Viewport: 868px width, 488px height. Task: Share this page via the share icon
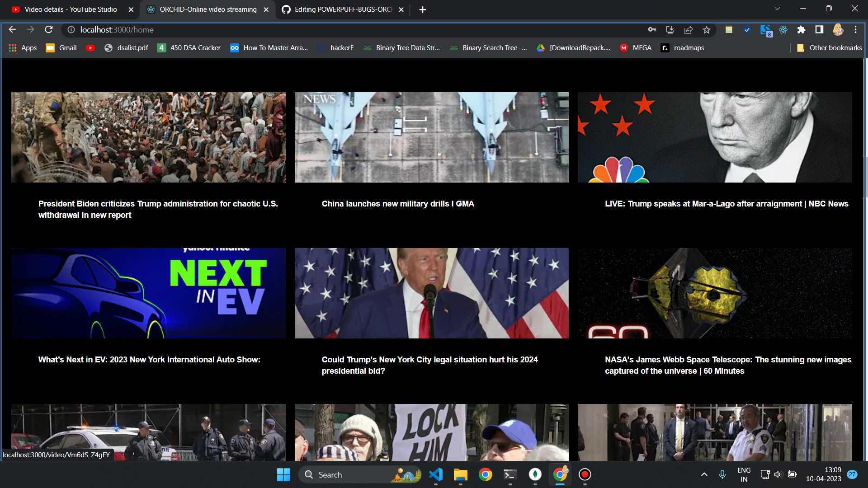(x=689, y=30)
